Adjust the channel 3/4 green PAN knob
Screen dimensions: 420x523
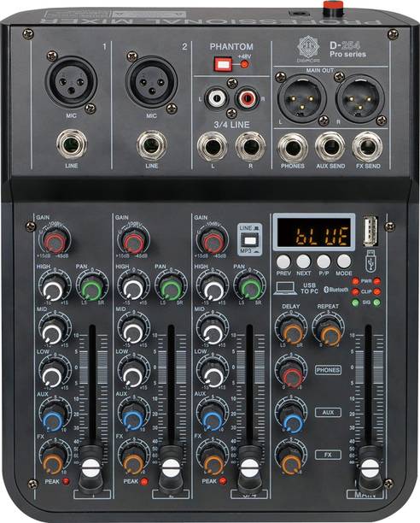[x=250, y=289]
